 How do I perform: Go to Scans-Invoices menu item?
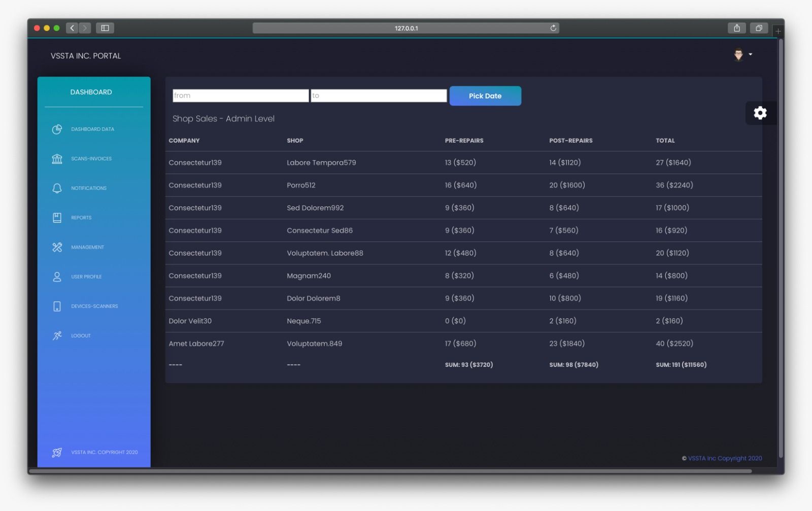[91, 159]
